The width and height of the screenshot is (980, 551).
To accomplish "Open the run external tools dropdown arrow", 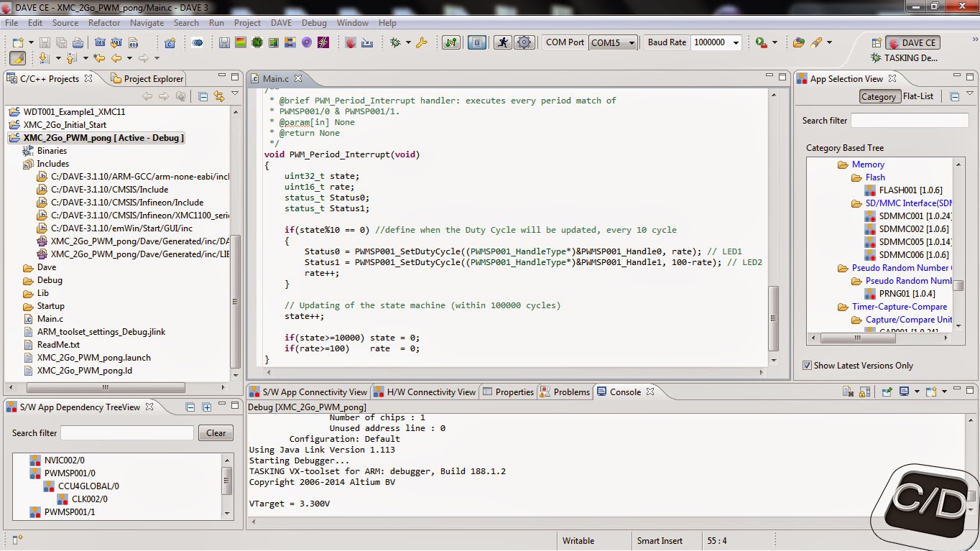I will pyautogui.click(x=775, y=42).
